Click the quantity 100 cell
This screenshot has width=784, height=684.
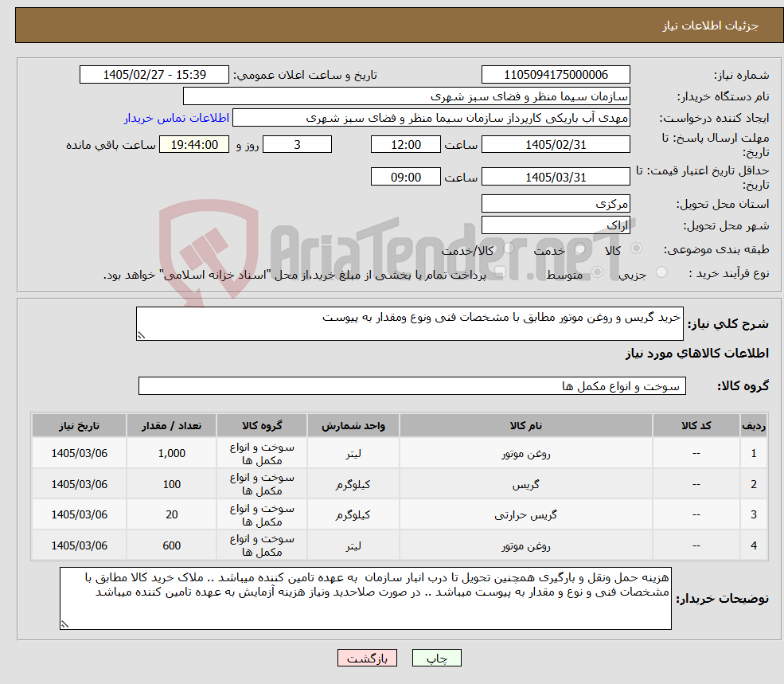pyautogui.click(x=171, y=484)
